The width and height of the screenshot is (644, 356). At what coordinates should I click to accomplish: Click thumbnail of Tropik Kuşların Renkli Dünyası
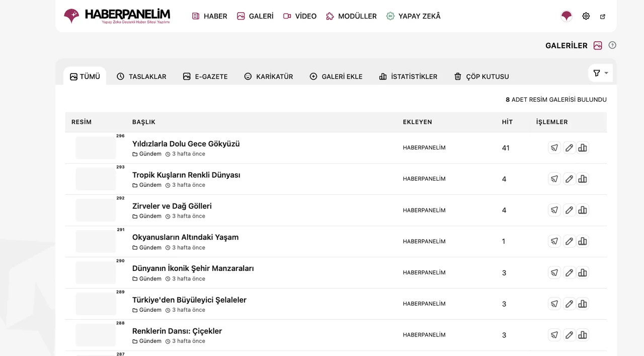tap(96, 179)
